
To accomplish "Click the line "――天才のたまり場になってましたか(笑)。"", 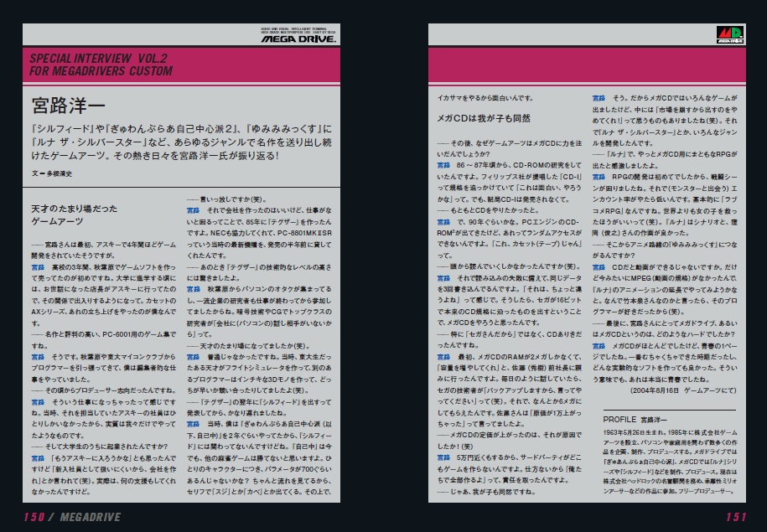I will coord(248,346).
